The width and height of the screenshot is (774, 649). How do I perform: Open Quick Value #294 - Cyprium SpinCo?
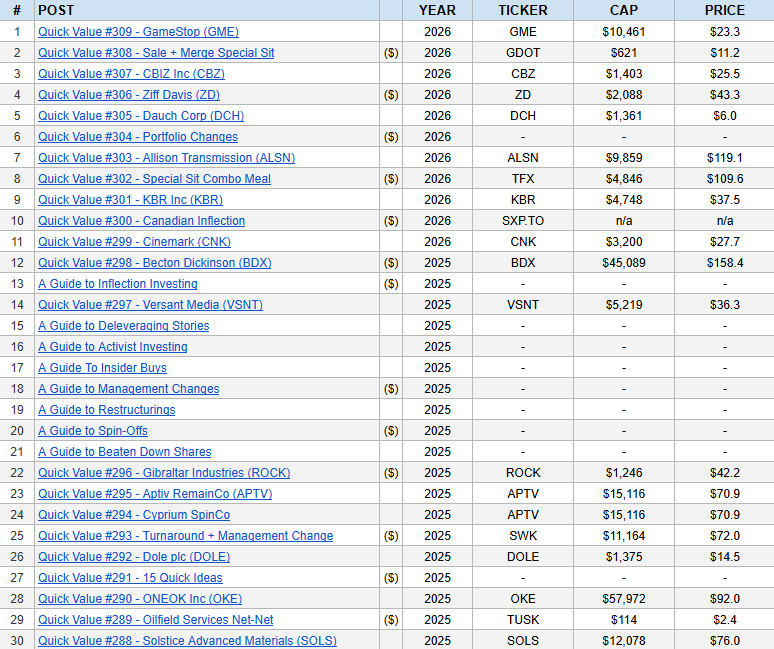[x=134, y=514]
